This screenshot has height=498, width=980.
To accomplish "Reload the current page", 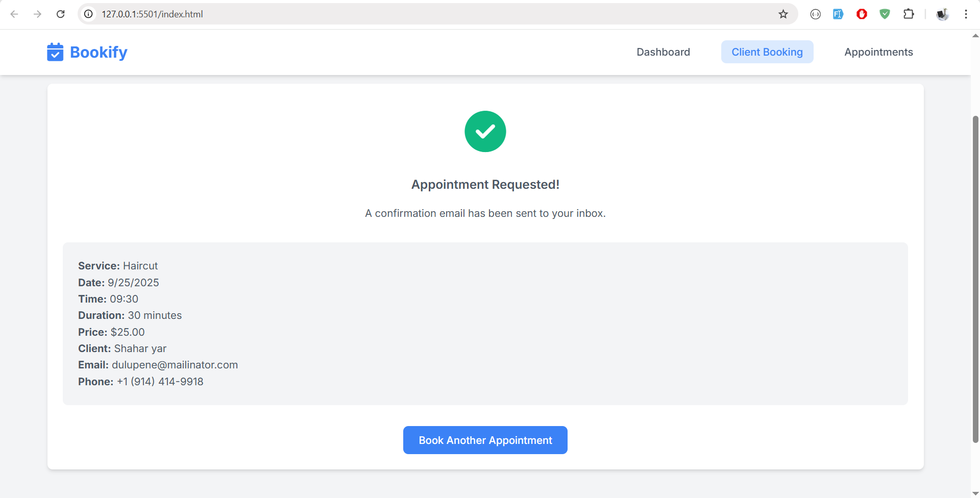I will pyautogui.click(x=61, y=14).
